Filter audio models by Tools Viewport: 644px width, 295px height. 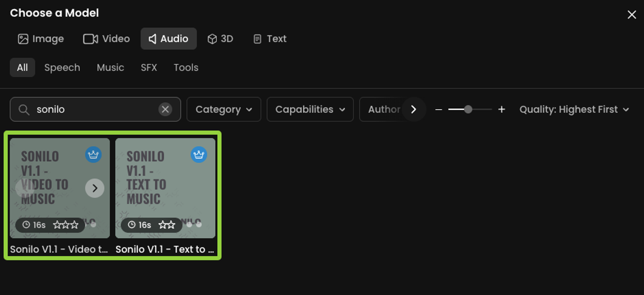(x=186, y=67)
